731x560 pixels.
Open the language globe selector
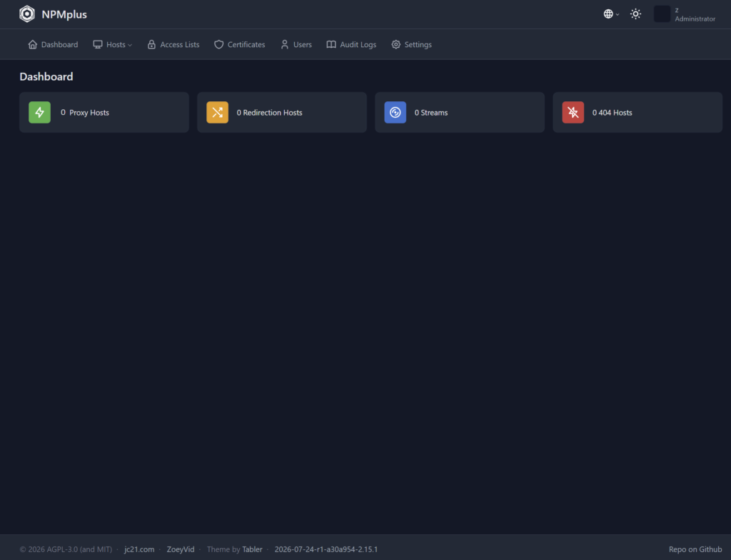[x=611, y=14]
